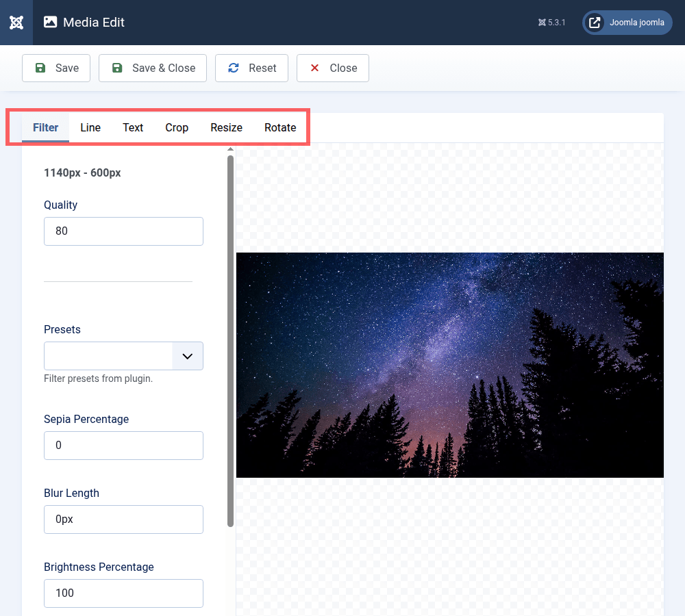Click the Blur Length input

coord(123,519)
